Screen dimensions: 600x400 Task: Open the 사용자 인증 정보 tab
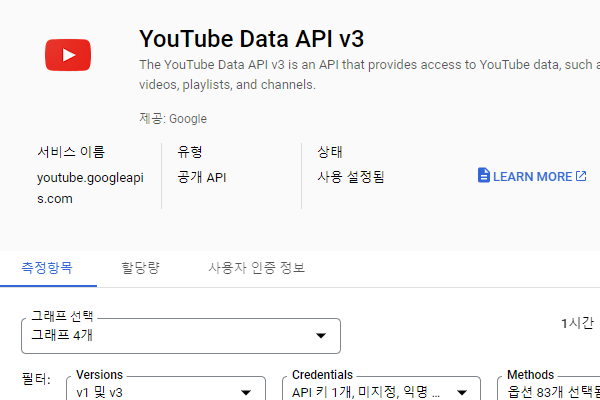(x=257, y=268)
